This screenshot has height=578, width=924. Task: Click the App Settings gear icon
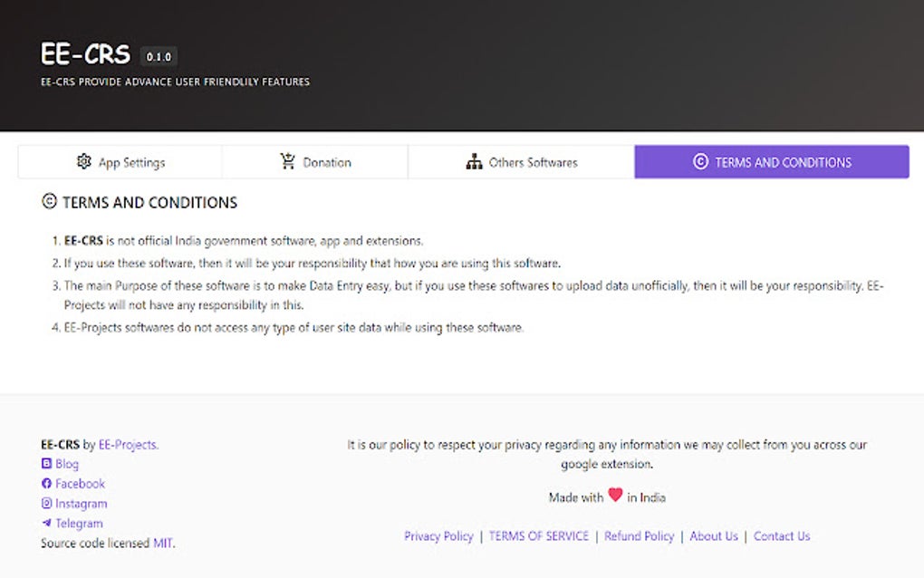[x=82, y=161]
